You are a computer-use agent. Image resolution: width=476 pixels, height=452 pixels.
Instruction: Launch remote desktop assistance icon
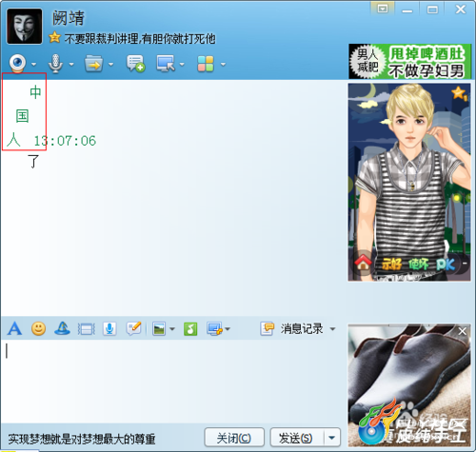pos(166,64)
